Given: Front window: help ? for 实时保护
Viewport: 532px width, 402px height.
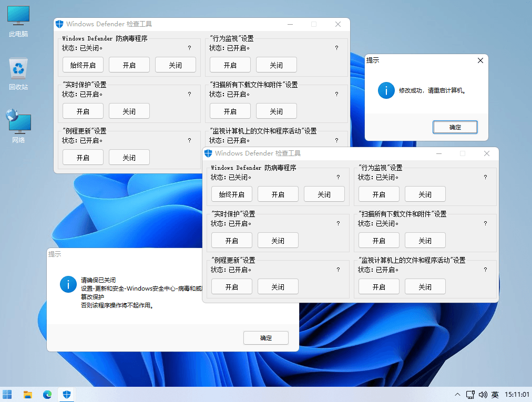Looking at the screenshot, I should click(338, 223).
